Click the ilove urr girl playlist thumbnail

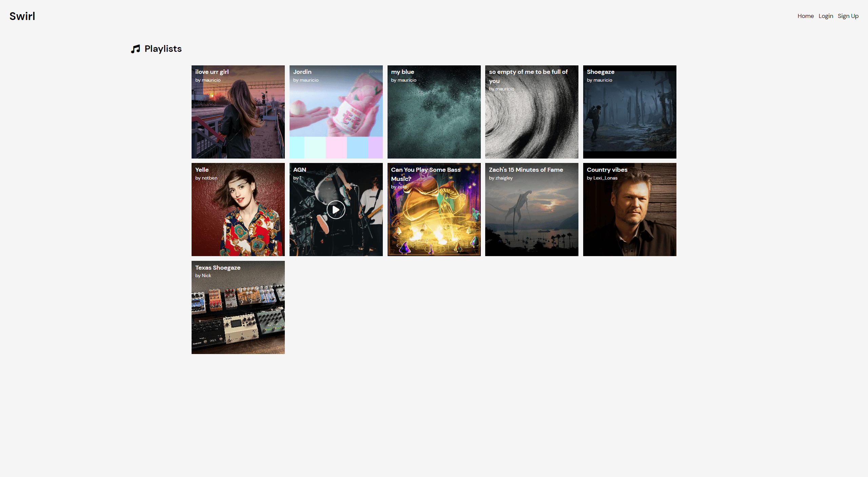point(238,111)
